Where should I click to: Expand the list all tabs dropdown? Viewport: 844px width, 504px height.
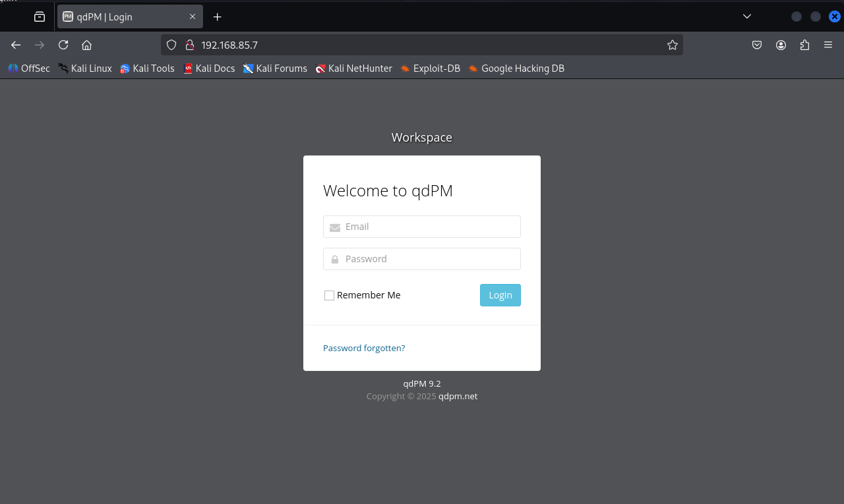[x=746, y=16]
